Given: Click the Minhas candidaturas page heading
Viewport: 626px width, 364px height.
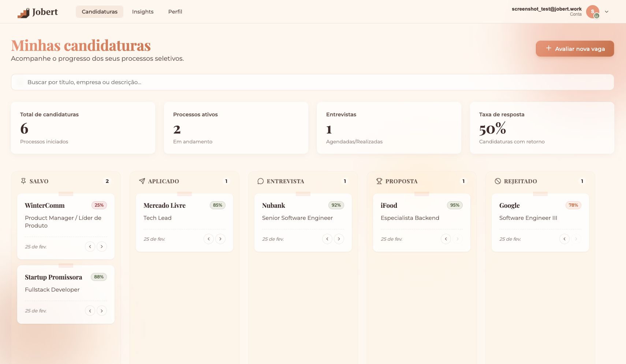Looking at the screenshot, I should (81, 46).
